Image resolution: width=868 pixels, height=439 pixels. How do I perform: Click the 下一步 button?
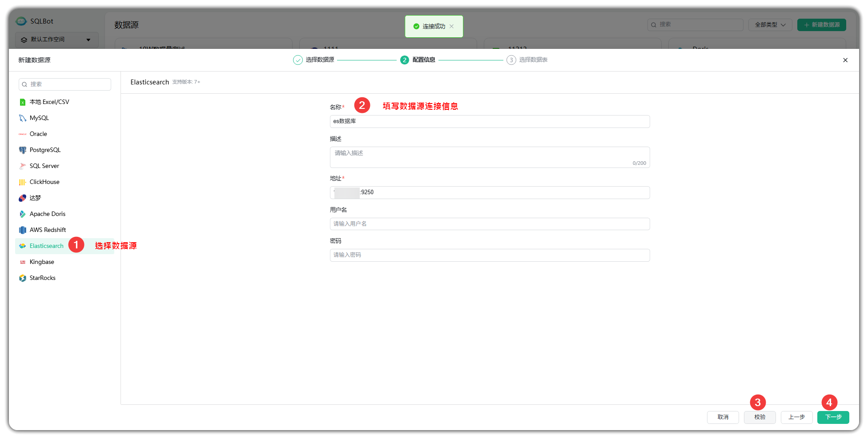pyautogui.click(x=833, y=417)
